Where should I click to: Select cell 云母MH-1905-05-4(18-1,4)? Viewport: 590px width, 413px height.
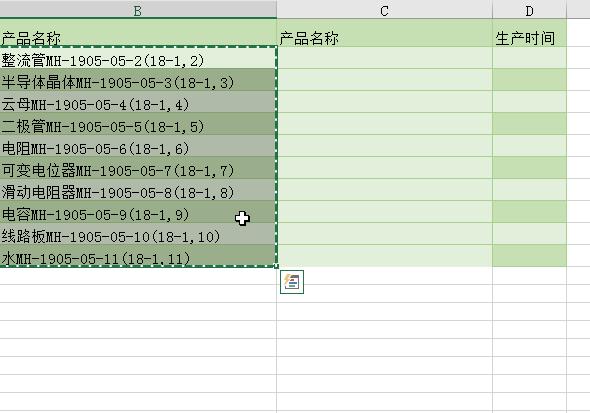[x=138, y=102]
